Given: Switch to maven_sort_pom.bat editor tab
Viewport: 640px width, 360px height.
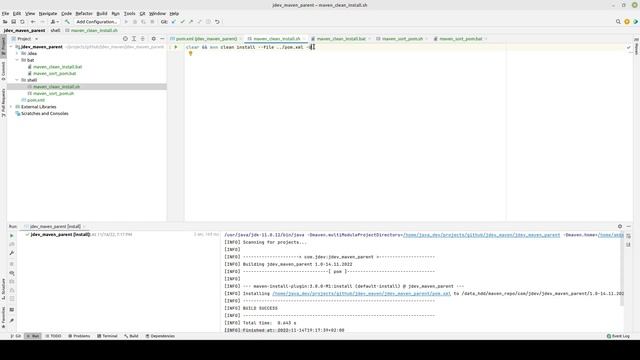Looking at the screenshot, I should 460,39.
